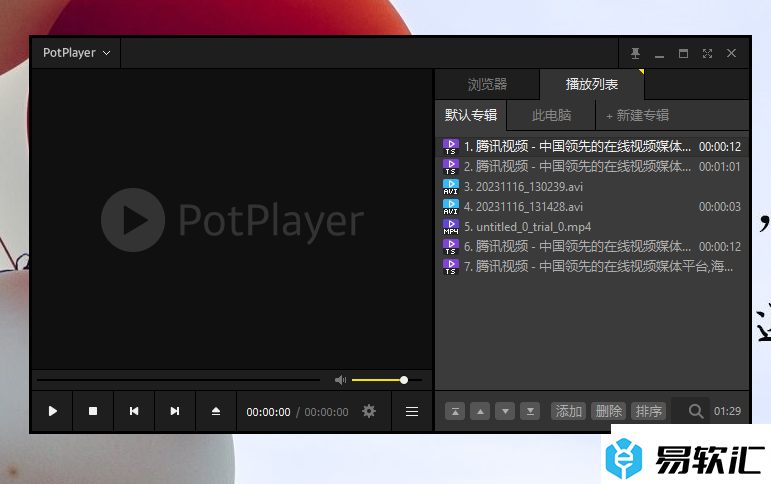Click the TS file icon of item 7
Screen dimensions: 771x484
pyautogui.click(x=450, y=267)
